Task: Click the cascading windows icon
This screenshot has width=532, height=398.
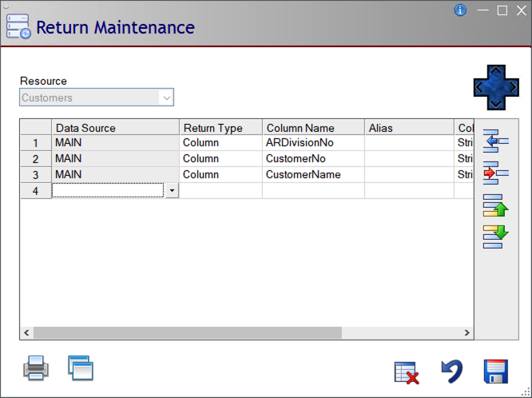Action: click(x=80, y=368)
